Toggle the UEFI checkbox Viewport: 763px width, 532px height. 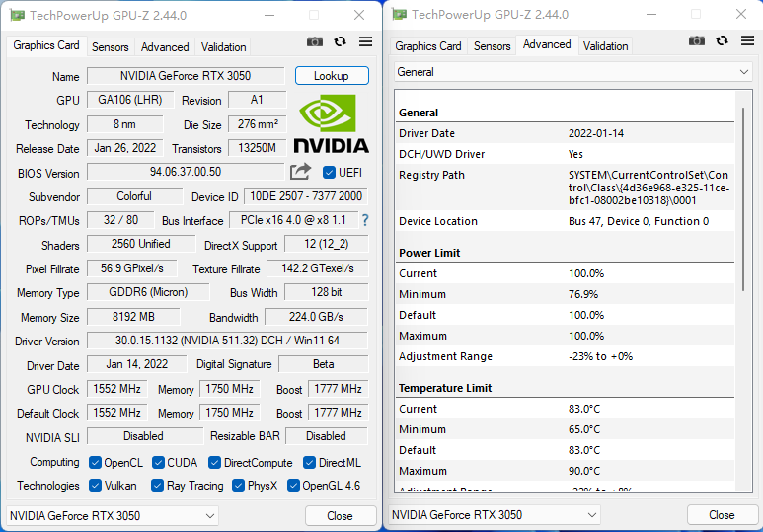pos(329,173)
